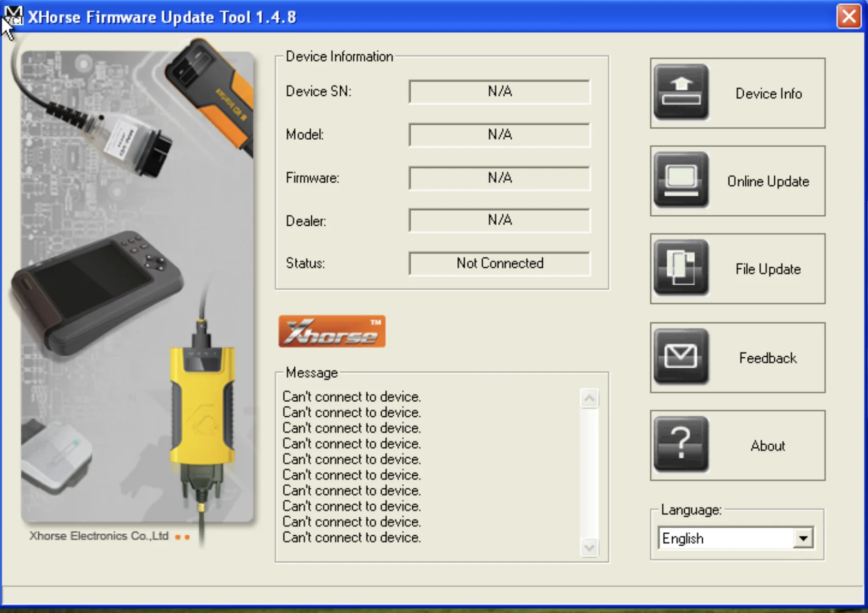Click the Firmware version field
The width and height of the screenshot is (868, 613).
[499, 178]
